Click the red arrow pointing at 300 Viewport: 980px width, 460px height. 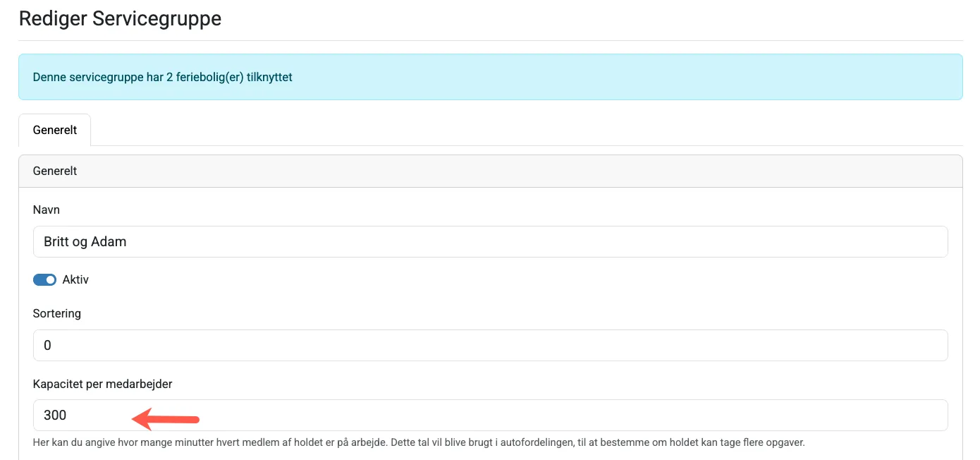click(x=166, y=419)
